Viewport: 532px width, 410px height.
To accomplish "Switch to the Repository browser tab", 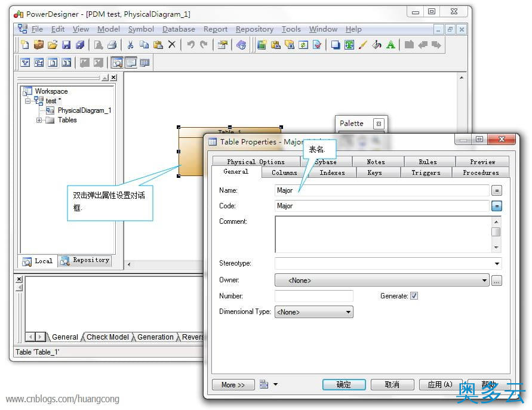I will click(x=85, y=260).
